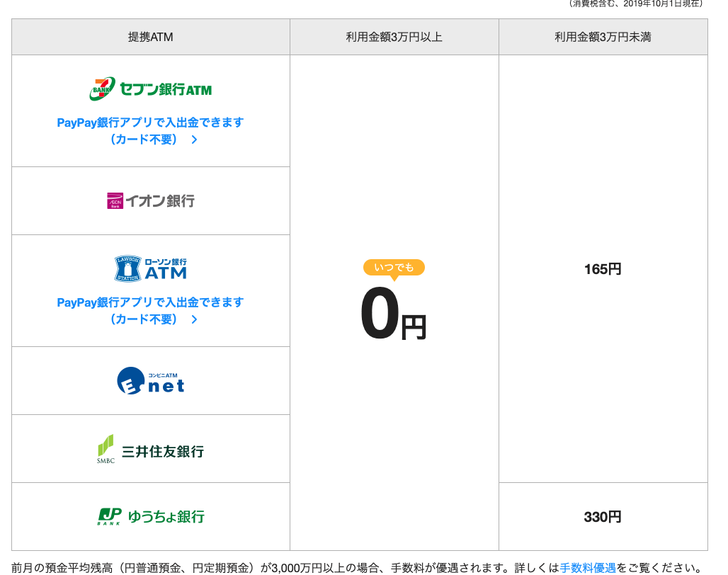Image resolution: width=728 pixels, height=575 pixels.
Task: Click the chevron after Seven Bank's カード不要
Action: point(195,140)
